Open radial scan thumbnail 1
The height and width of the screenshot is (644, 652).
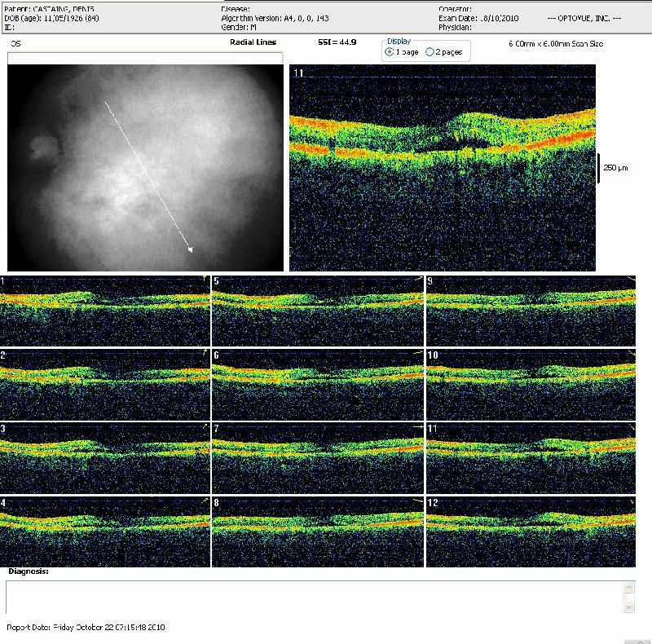104,311
